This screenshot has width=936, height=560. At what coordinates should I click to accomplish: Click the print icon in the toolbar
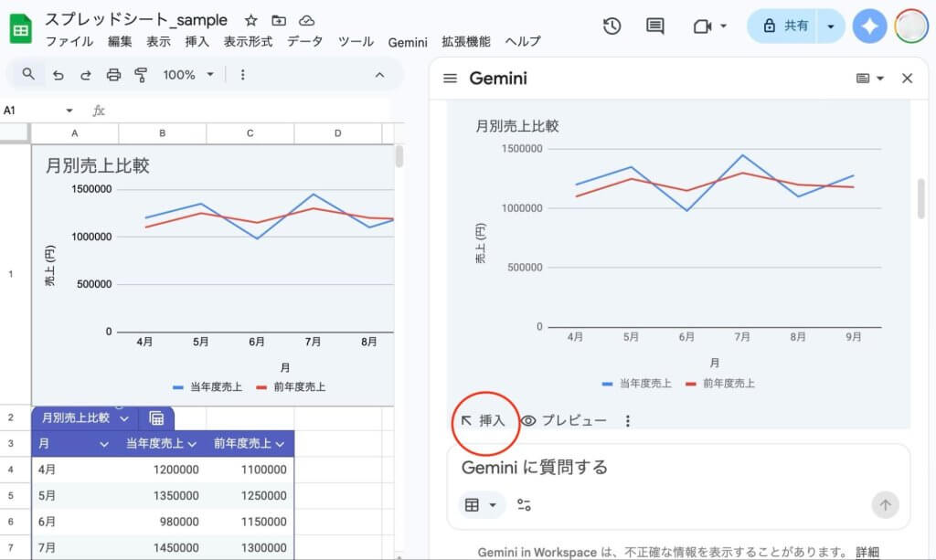[113, 75]
